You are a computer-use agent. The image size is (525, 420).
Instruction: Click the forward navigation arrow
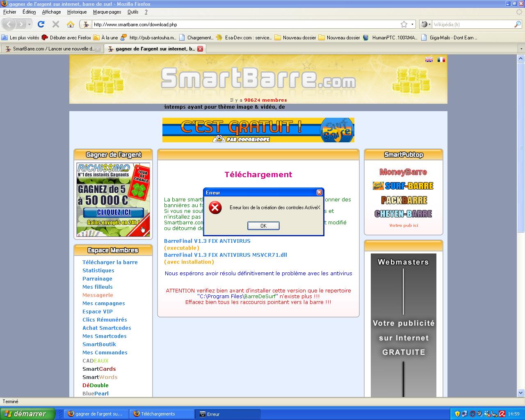pyautogui.click(x=21, y=24)
